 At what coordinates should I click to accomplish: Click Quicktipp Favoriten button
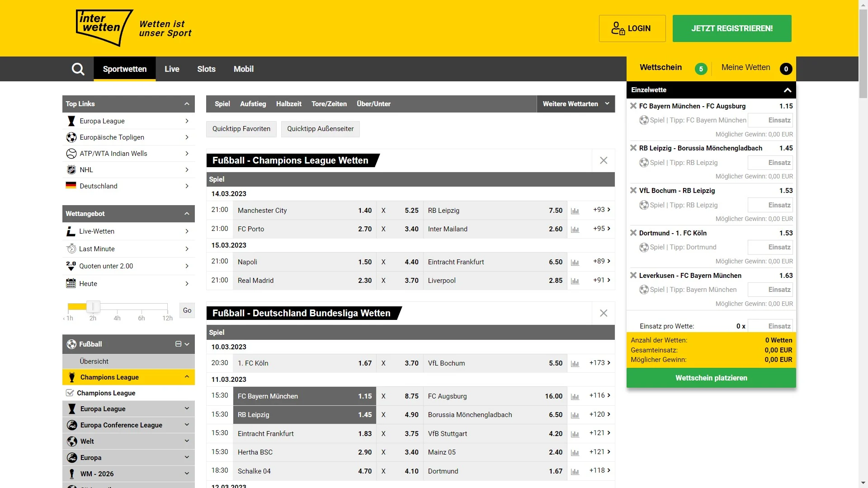click(241, 129)
